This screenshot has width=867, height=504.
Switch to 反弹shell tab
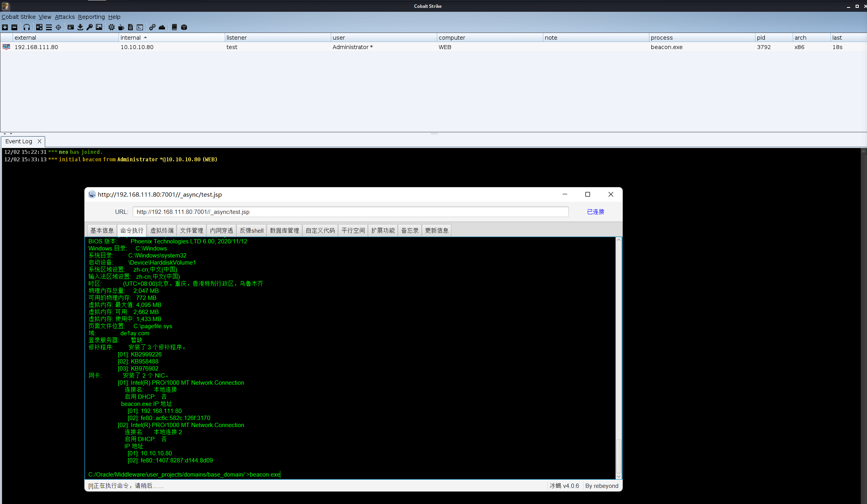pos(251,230)
